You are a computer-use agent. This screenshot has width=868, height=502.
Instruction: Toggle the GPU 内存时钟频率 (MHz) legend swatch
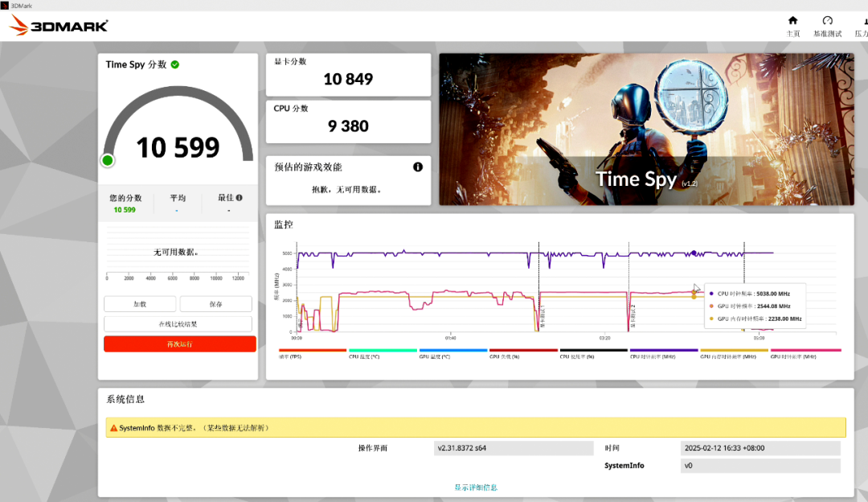tap(735, 350)
